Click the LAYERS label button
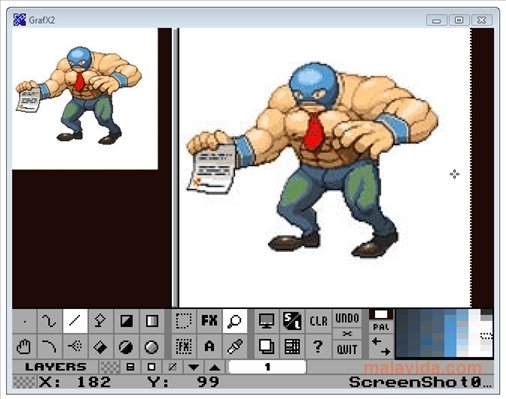The width and height of the screenshot is (506, 399). pyautogui.click(x=56, y=367)
